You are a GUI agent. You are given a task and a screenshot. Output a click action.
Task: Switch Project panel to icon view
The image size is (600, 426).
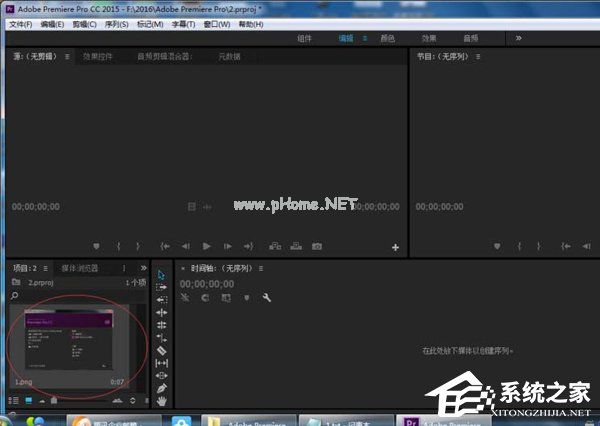(x=29, y=400)
